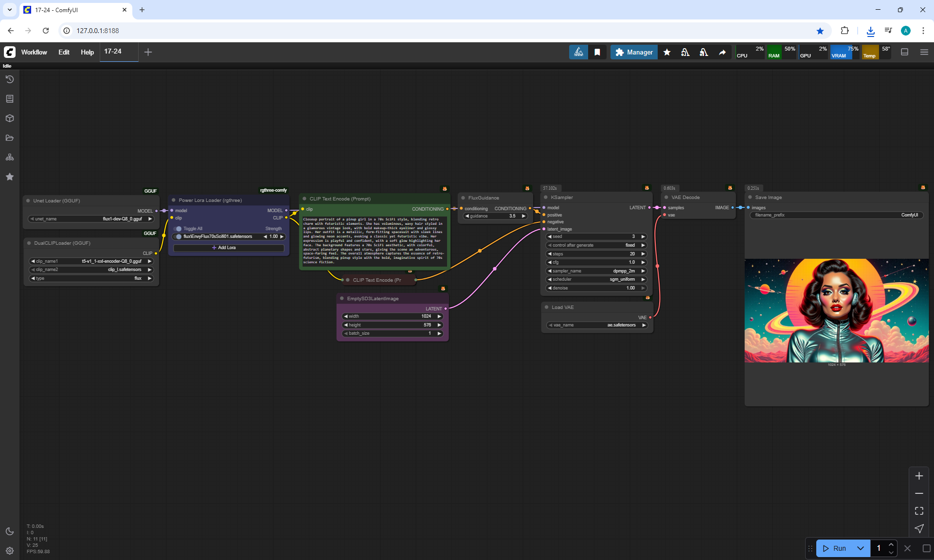Click the fit view icon in the canvas controls

coord(919,511)
